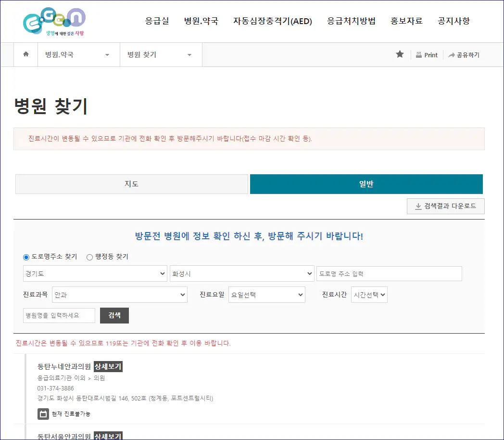This screenshot has height=440, width=504.
Task: Select the 행정동 찾기 radio button
Action: point(89,257)
